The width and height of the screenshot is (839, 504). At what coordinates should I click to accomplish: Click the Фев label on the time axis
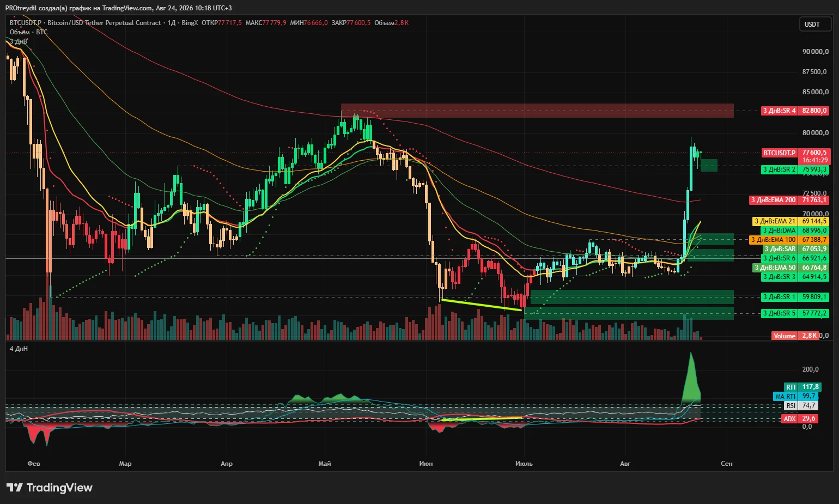click(x=34, y=464)
